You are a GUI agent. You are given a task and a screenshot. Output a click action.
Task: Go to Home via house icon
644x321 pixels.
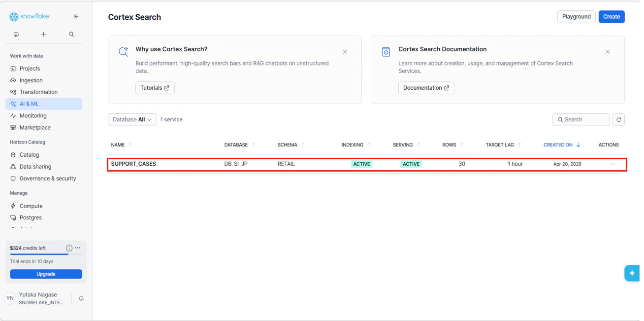pos(16,35)
